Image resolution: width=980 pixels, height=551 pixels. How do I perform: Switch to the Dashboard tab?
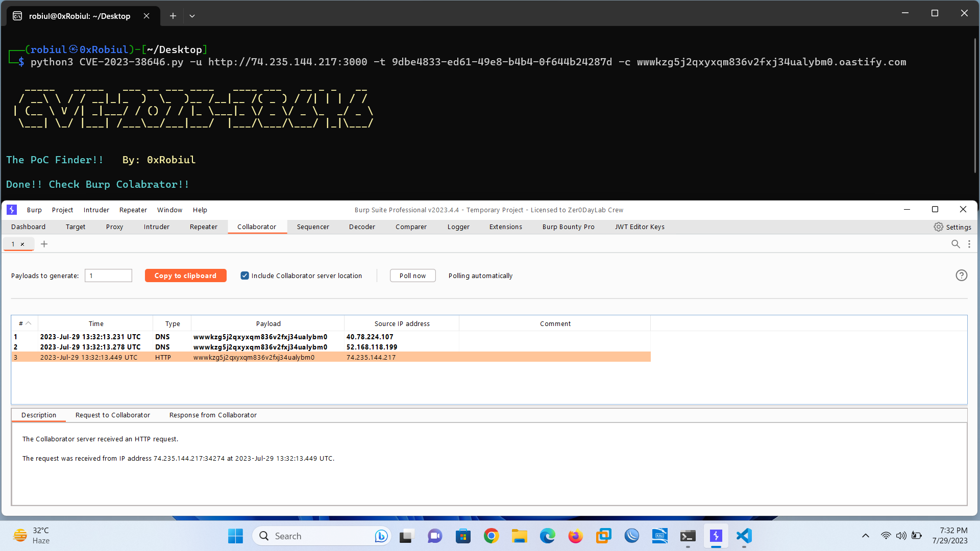(28, 227)
